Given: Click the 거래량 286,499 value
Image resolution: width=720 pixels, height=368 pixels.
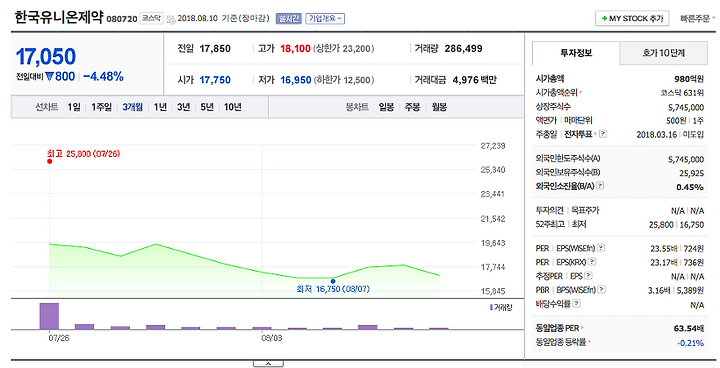Looking at the screenshot, I should [x=463, y=49].
